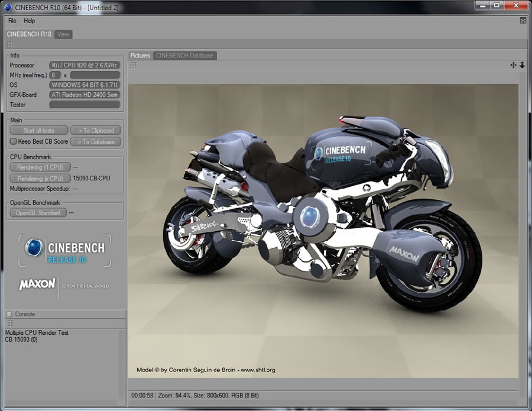This screenshot has height=411, width=532.
Task: Copy results with To Clipboard button
Action: click(96, 131)
